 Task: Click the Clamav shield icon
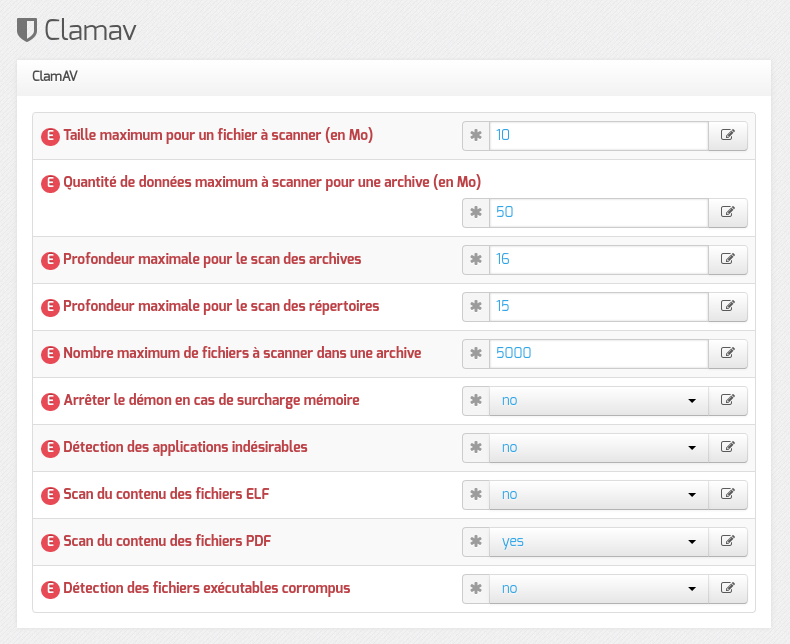[x=27, y=30]
